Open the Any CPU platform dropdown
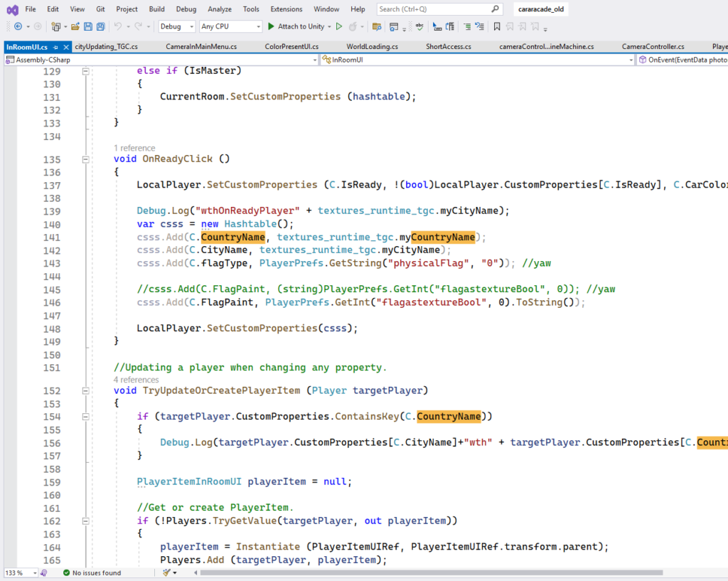This screenshot has width=728, height=581. click(x=230, y=26)
